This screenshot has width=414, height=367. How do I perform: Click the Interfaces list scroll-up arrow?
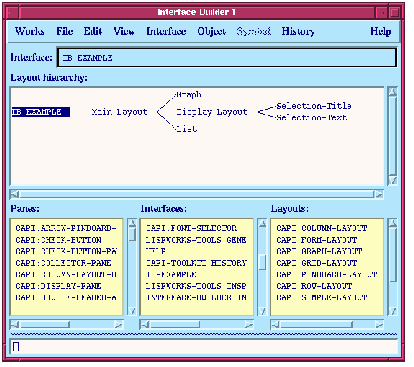(262, 223)
